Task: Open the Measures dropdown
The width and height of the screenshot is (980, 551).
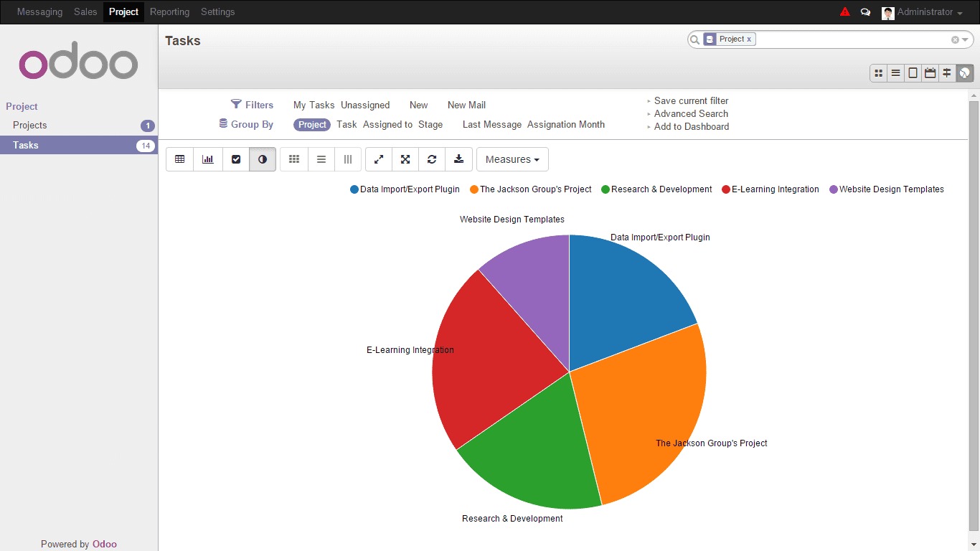Action: [x=512, y=159]
